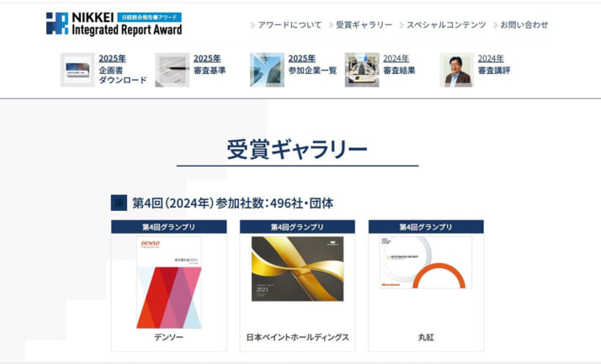The width and height of the screenshot is (601, 364).
Task: Click the chevron before アワードについて
Action: point(253,25)
